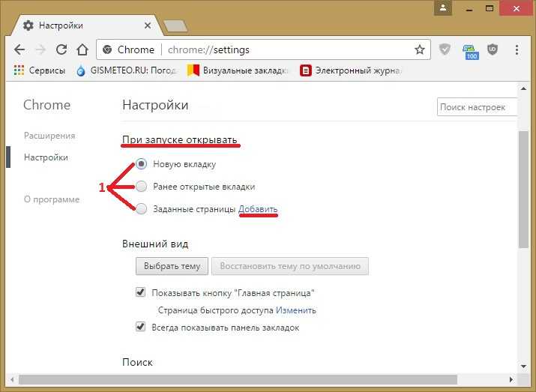
Task: Click Восстановить тему по умолчанию button
Action: click(x=290, y=266)
